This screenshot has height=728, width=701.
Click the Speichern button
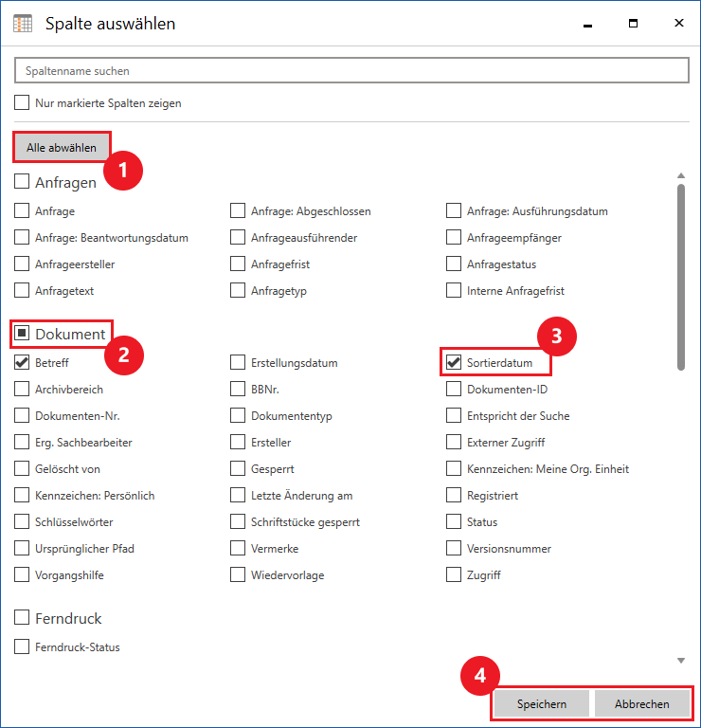[542, 703]
